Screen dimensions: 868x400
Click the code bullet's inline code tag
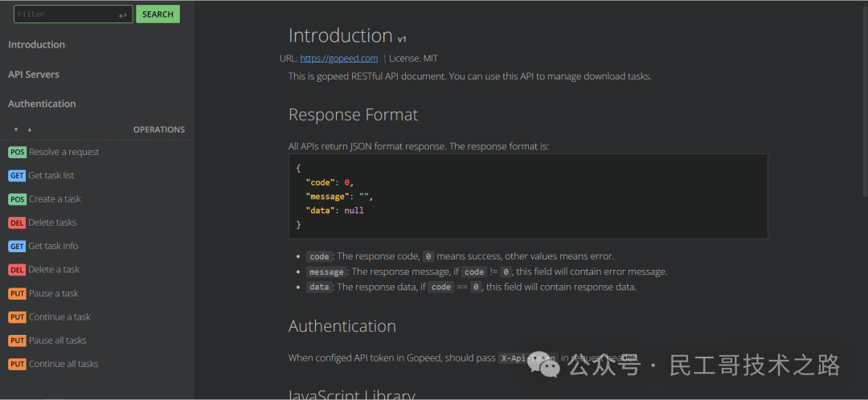click(319, 257)
